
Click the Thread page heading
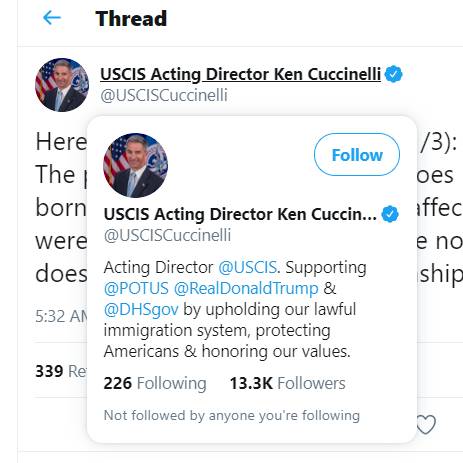(131, 18)
